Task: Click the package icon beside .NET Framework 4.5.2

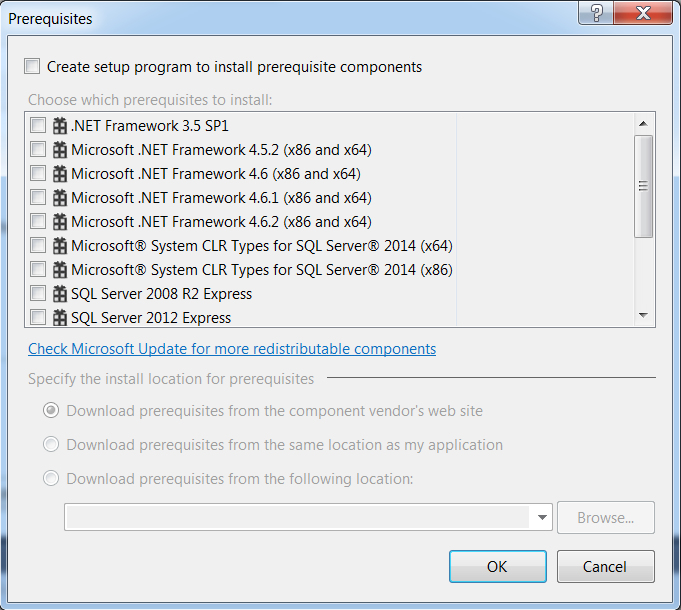Action: [60, 150]
